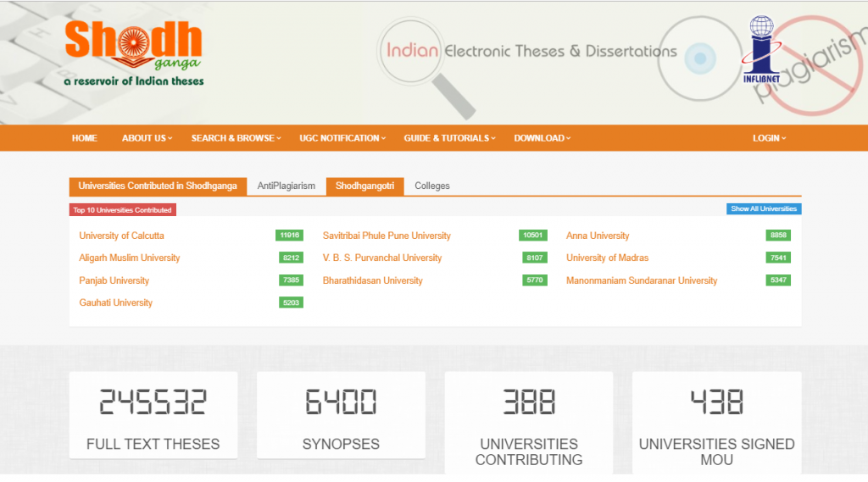Click the 8858 count badge
Image resolution: width=868 pixels, height=482 pixels.
click(778, 235)
